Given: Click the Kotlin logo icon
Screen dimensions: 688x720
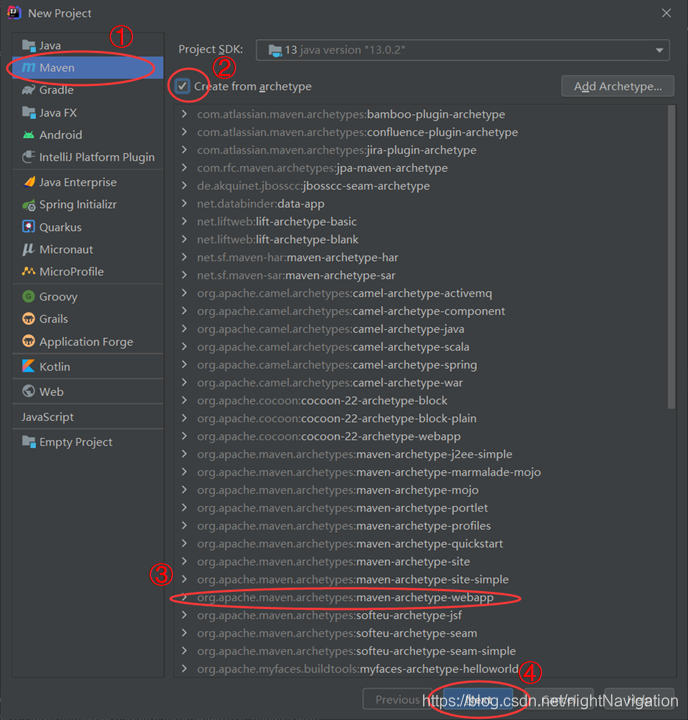Looking at the screenshot, I should pos(28,366).
